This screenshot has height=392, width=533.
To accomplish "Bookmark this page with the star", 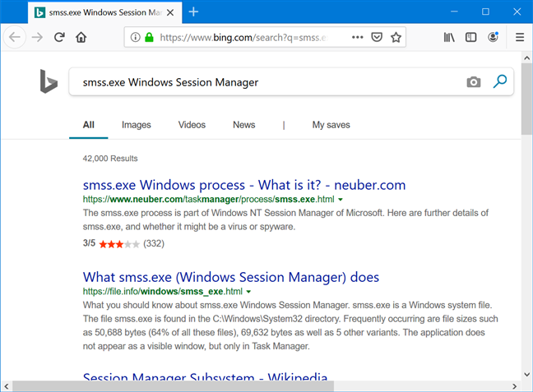I will pos(396,37).
